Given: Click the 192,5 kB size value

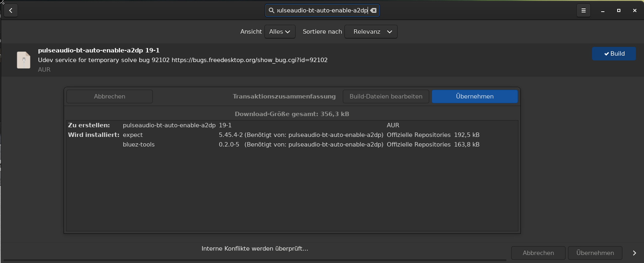Looking at the screenshot, I should [x=467, y=135].
